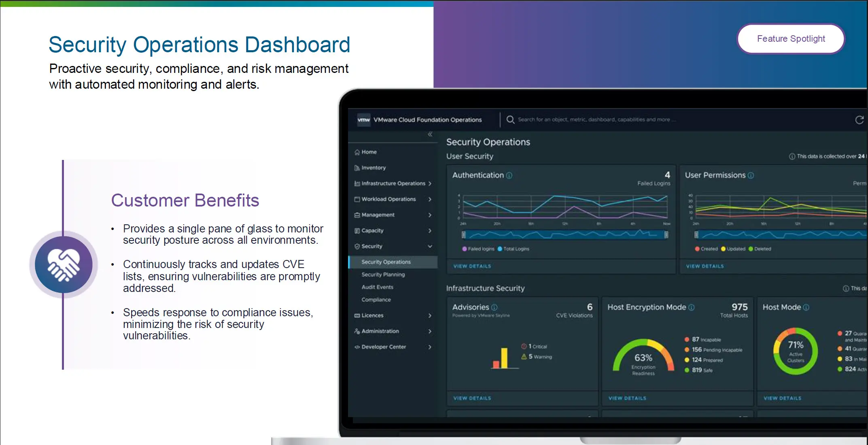This screenshot has width=868, height=445.
Task: Click the '156 Pending Incapable' value
Action: point(713,349)
